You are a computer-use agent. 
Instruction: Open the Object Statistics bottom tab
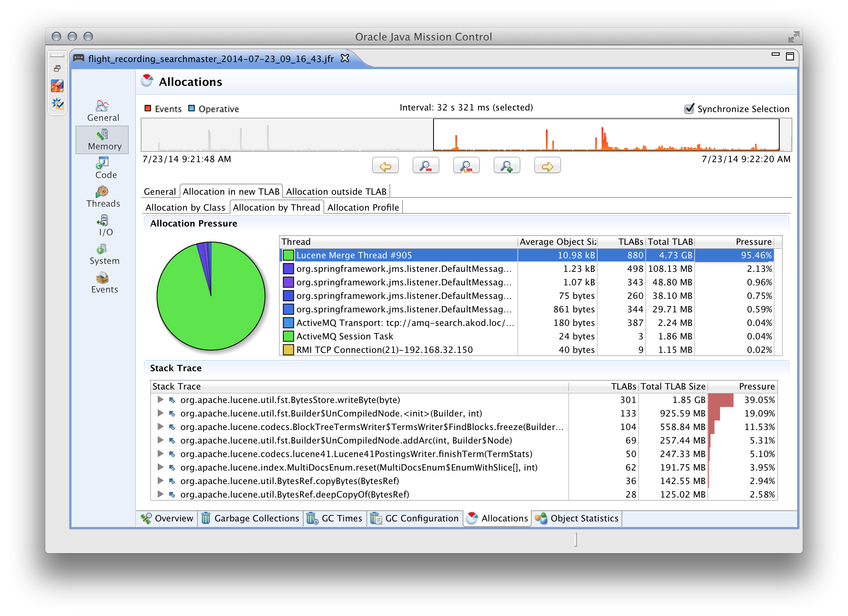(577, 518)
